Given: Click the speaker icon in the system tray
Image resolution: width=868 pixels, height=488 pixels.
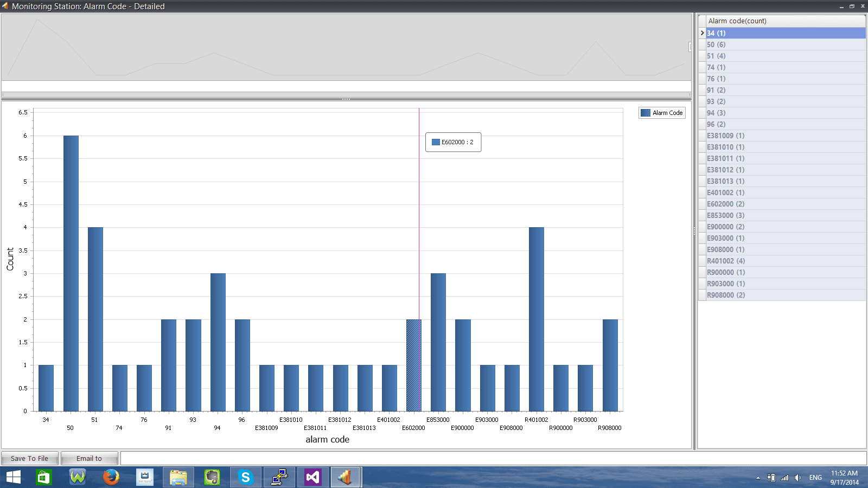Looking at the screenshot, I should tap(797, 478).
